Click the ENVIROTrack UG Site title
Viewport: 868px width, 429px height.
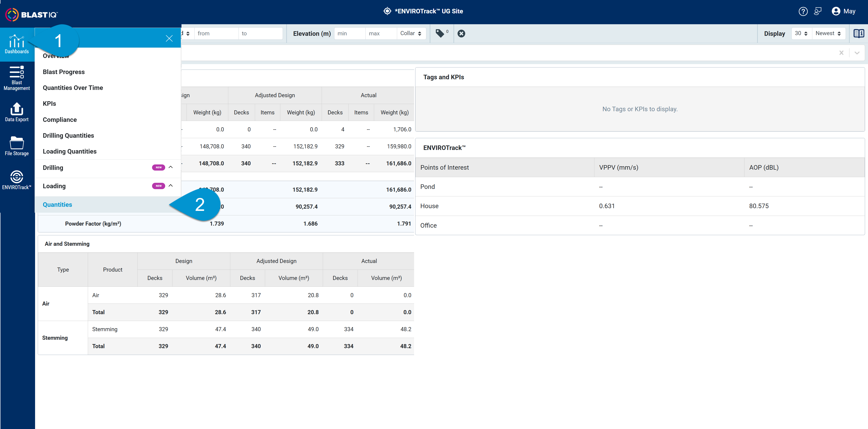(429, 11)
